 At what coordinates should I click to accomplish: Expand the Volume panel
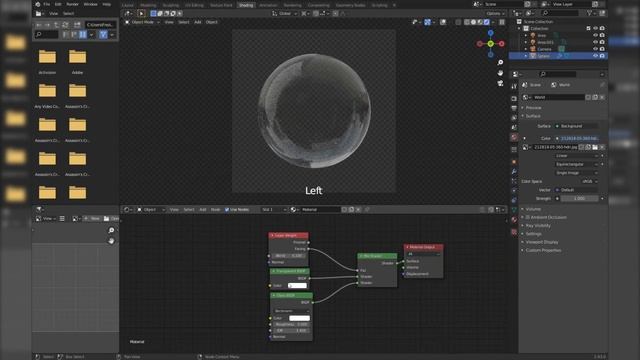pos(532,209)
